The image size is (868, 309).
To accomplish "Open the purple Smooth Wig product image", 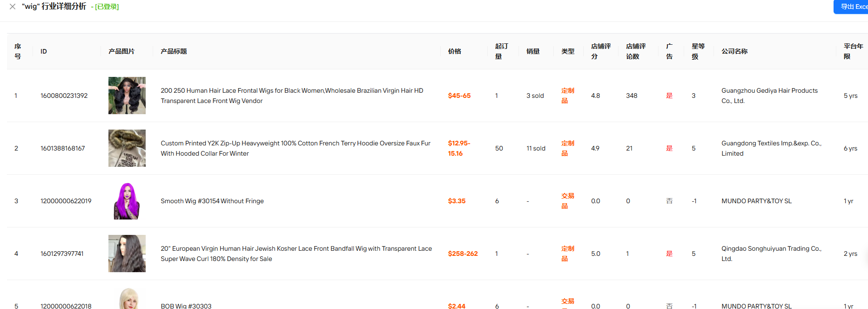I will (127, 201).
